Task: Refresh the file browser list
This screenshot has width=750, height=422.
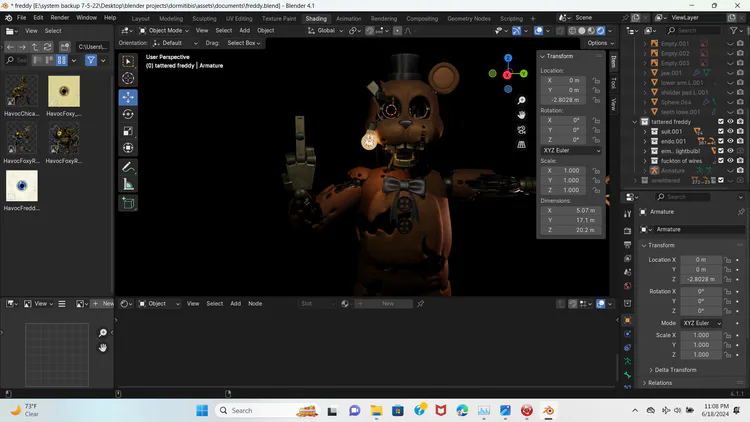Action: coord(47,47)
